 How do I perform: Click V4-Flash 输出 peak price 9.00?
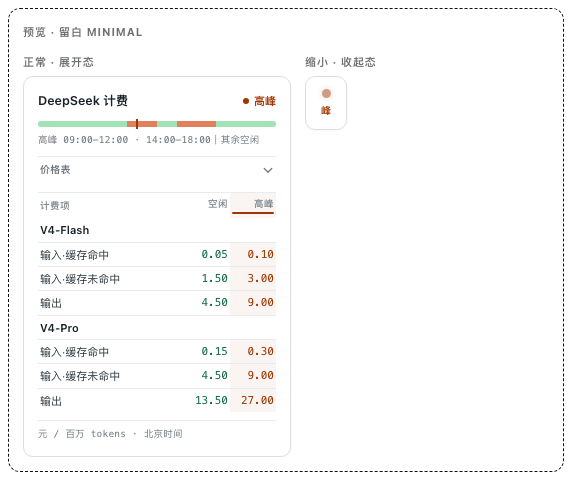260,302
